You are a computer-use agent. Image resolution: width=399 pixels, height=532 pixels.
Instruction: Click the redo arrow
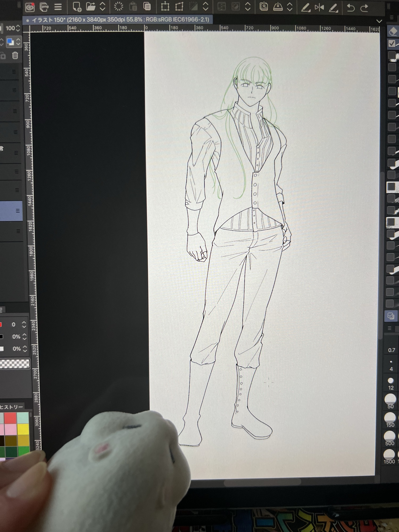364,8
